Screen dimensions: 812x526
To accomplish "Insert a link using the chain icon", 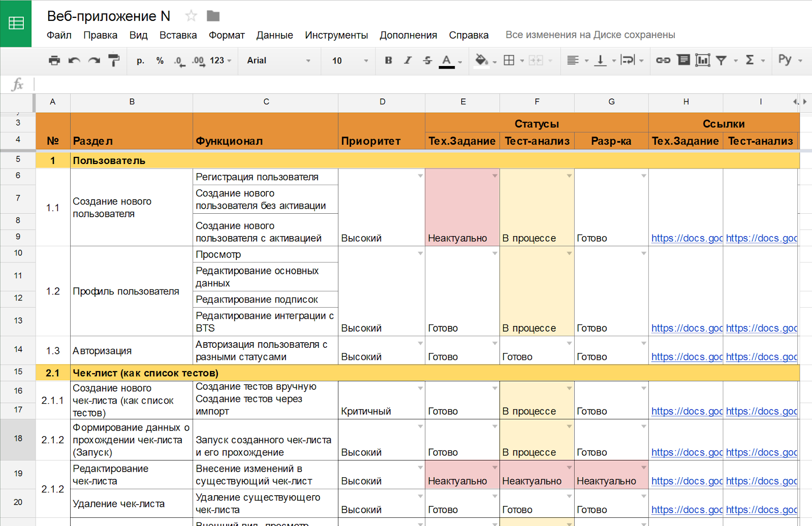I will (x=663, y=60).
